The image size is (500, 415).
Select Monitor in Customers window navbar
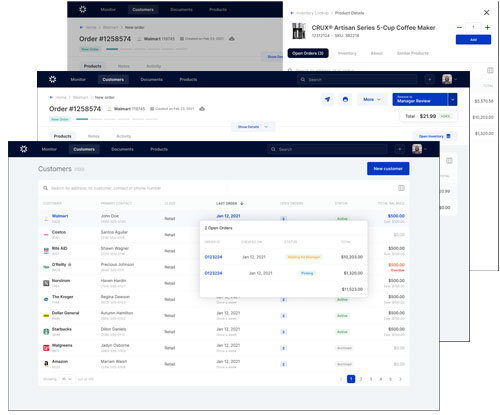(x=49, y=149)
